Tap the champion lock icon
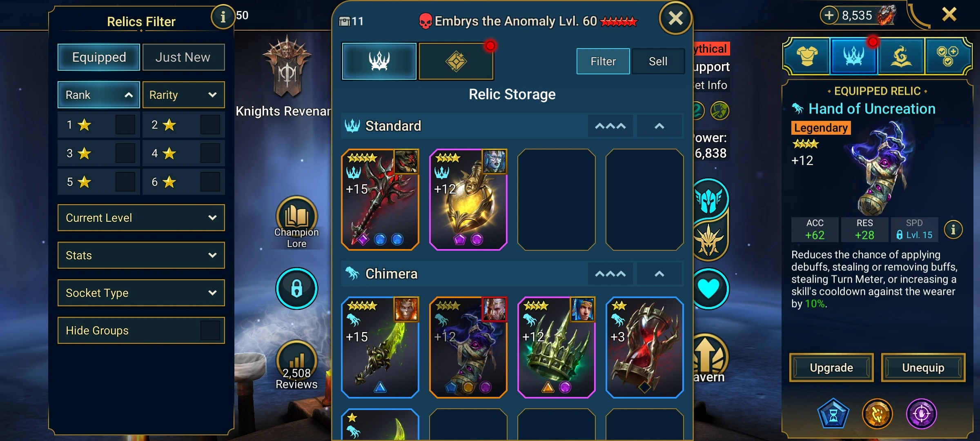This screenshot has height=441, width=980. pyautogui.click(x=296, y=288)
